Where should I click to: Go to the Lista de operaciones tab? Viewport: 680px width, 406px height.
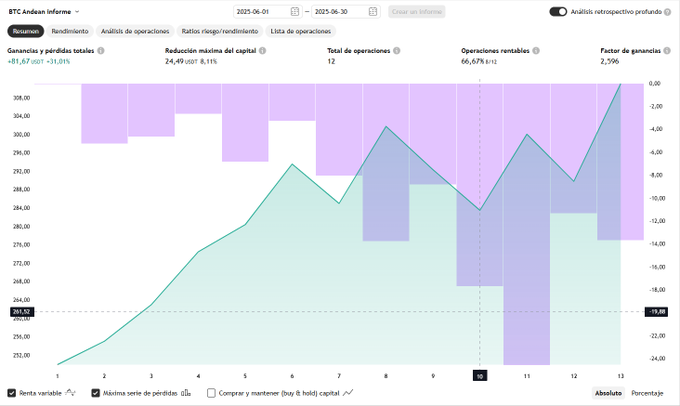tap(300, 31)
